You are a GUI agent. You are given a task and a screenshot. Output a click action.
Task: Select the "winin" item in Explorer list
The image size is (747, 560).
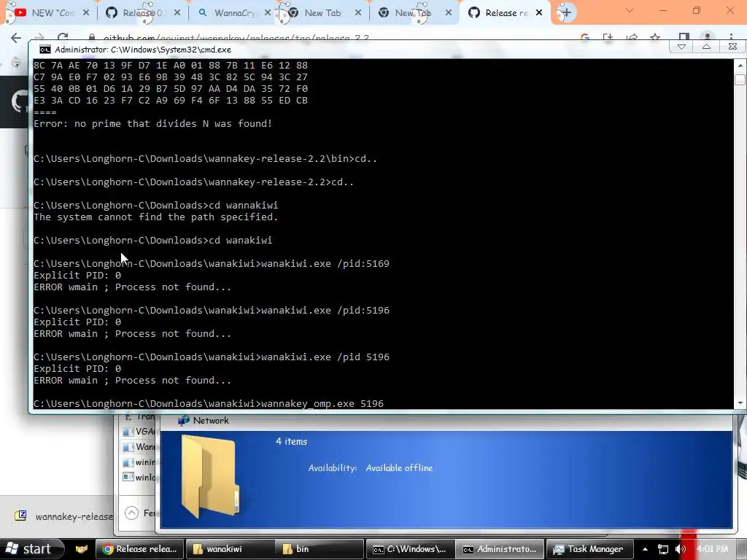(x=139, y=462)
